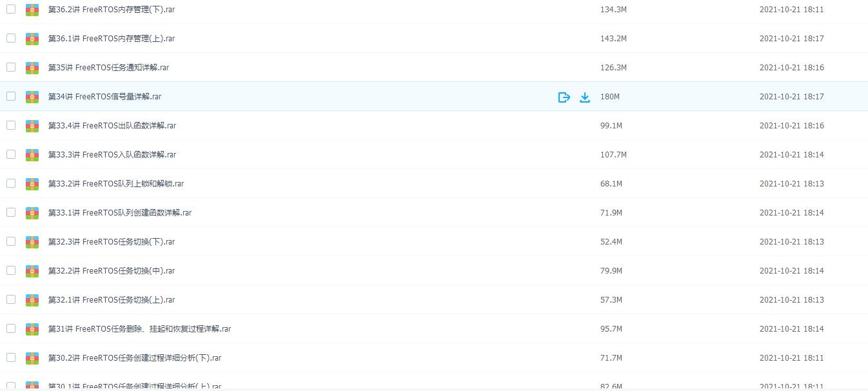This screenshot has width=868, height=391.
Task: Click the file name 第33.2讲 FreeRTOS队列上锁和解锁.rar
Action: (116, 184)
